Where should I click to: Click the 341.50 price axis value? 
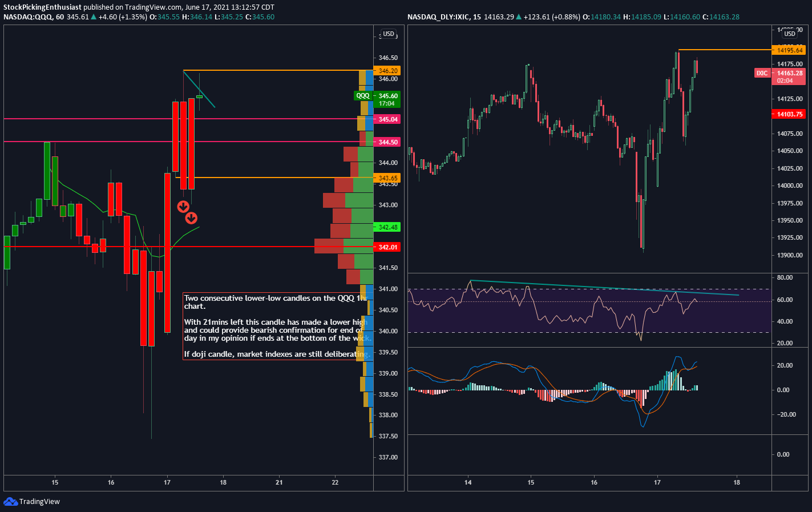(388, 268)
